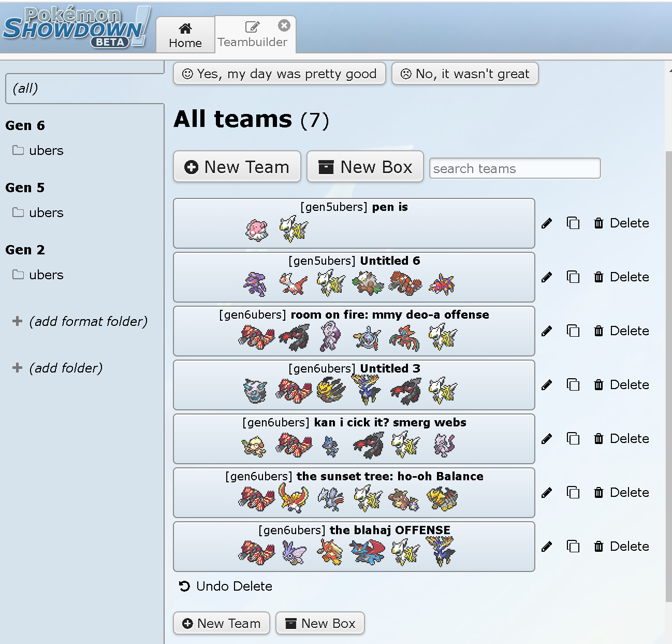Duplicate the 'Untitled 3' team
The width and height of the screenshot is (672, 644).
[573, 385]
